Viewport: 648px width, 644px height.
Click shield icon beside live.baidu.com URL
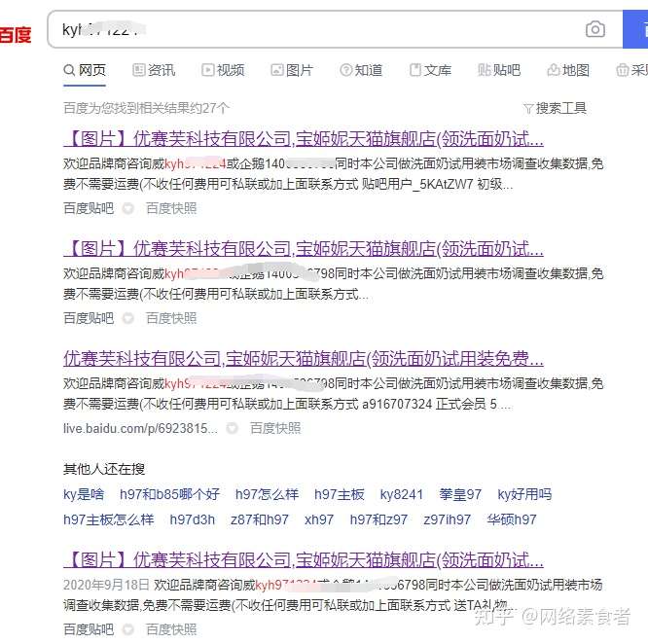(x=233, y=428)
